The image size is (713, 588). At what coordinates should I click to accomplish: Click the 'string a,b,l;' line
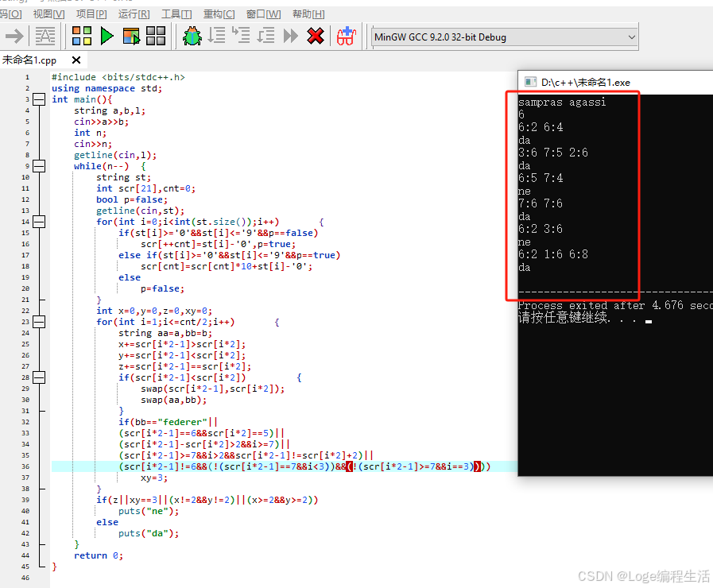pyautogui.click(x=110, y=111)
